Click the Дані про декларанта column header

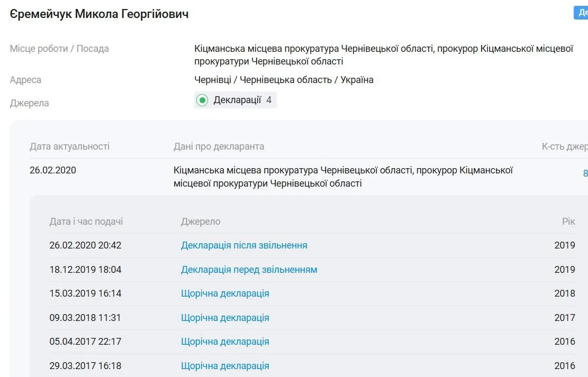pyautogui.click(x=219, y=146)
